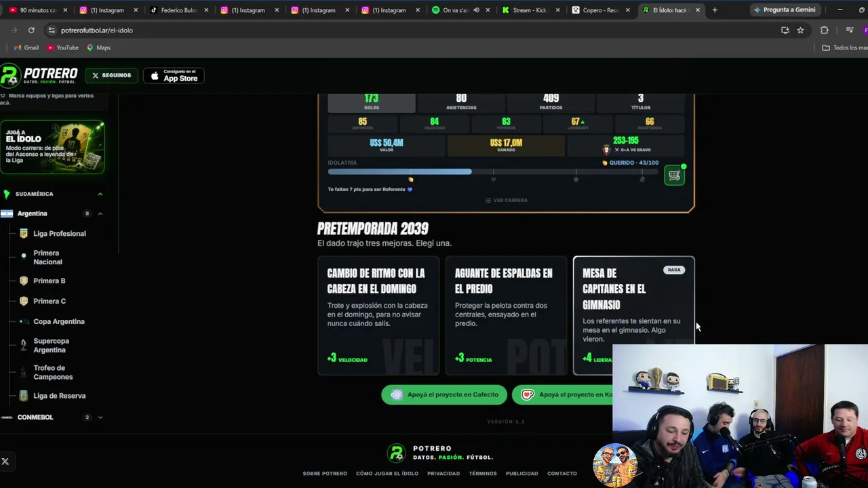The height and width of the screenshot is (488, 868).
Task: Close the El Ídolo browser tab
Action: coord(698,10)
